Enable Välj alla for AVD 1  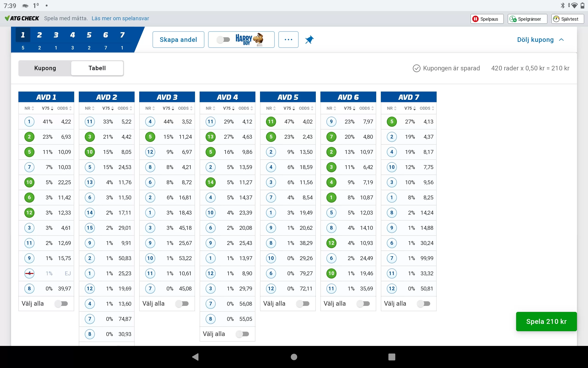coord(61,304)
